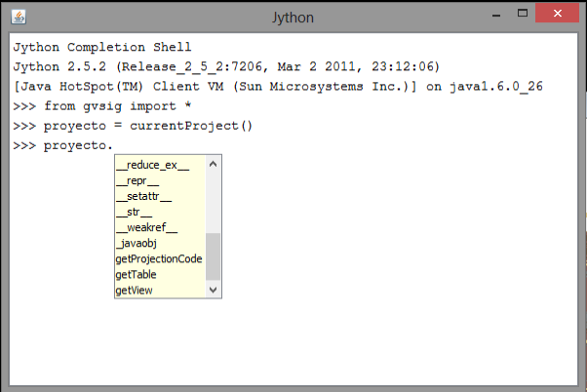Click the completion list scroll-up arrow
The width and height of the screenshot is (587, 392).
tap(213, 165)
